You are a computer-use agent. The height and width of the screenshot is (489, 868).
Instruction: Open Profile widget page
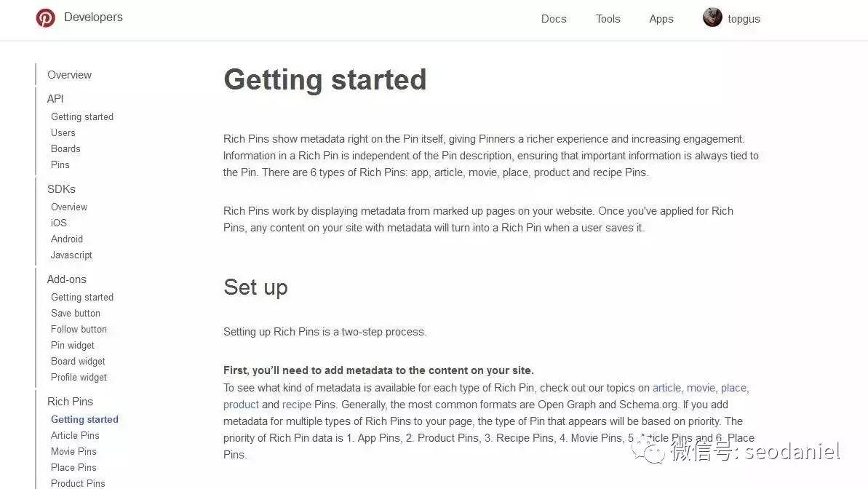pyautogui.click(x=79, y=377)
